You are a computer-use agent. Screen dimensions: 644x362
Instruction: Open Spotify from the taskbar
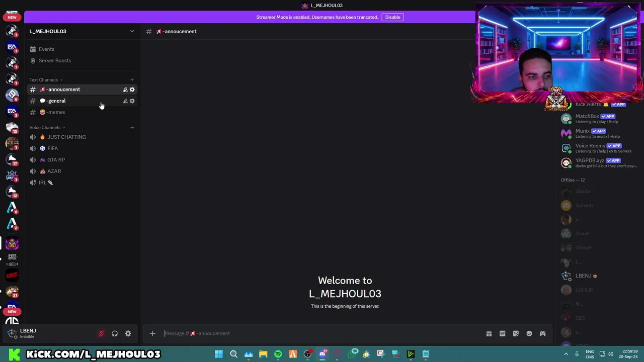point(278,354)
